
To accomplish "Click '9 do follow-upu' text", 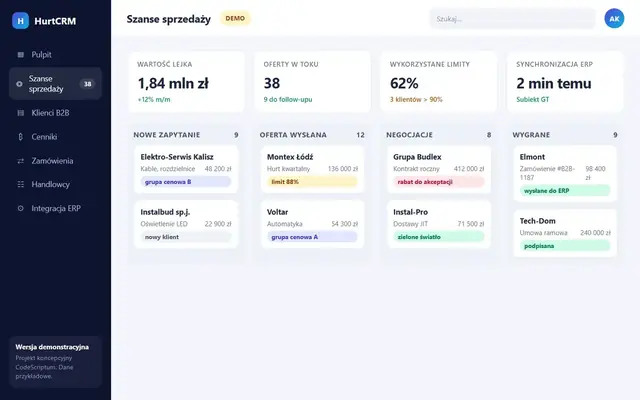I will (x=288, y=100).
